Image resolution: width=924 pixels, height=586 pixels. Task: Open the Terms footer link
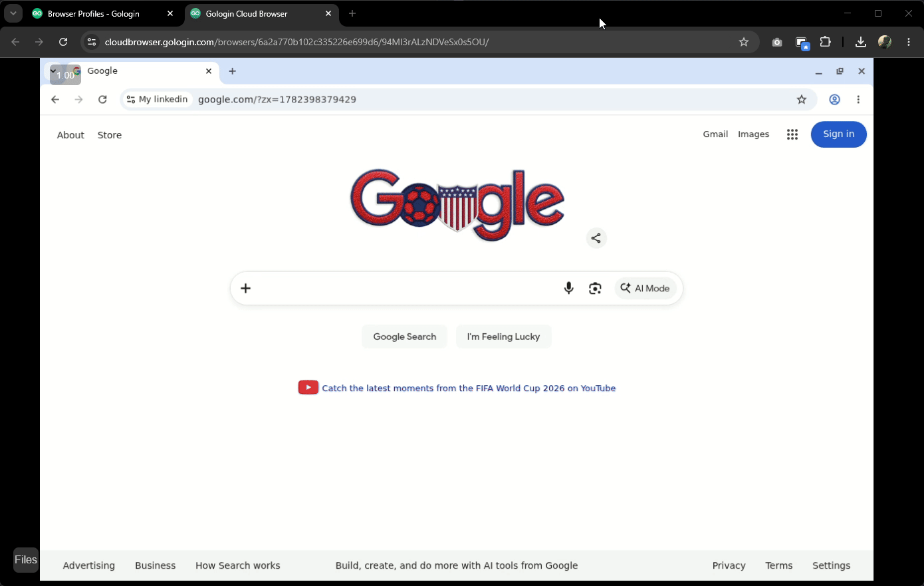click(x=779, y=565)
